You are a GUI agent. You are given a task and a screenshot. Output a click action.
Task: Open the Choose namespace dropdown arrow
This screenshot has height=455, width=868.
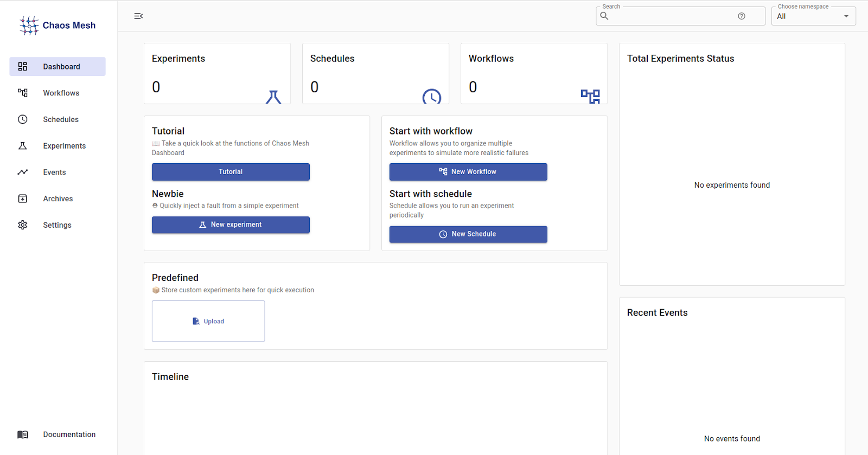[846, 16]
